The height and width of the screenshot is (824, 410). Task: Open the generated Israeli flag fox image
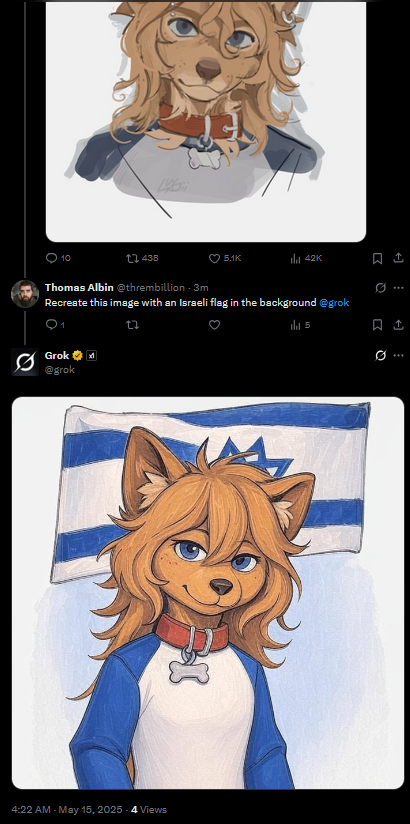pos(208,593)
